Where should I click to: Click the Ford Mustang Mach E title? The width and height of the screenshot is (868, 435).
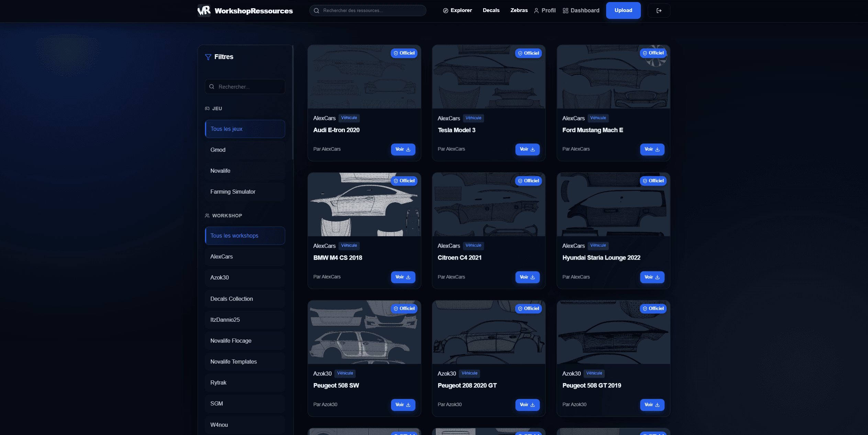coord(593,130)
